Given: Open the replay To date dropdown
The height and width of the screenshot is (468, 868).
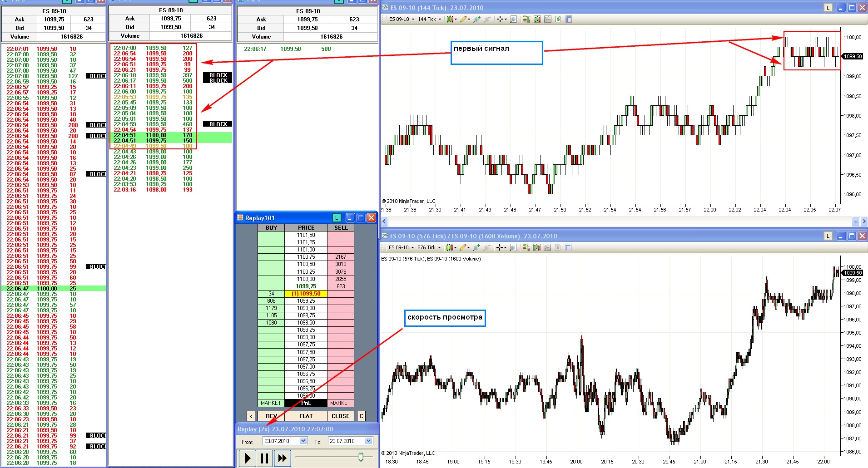Looking at the screenshot, I should 368,441.
